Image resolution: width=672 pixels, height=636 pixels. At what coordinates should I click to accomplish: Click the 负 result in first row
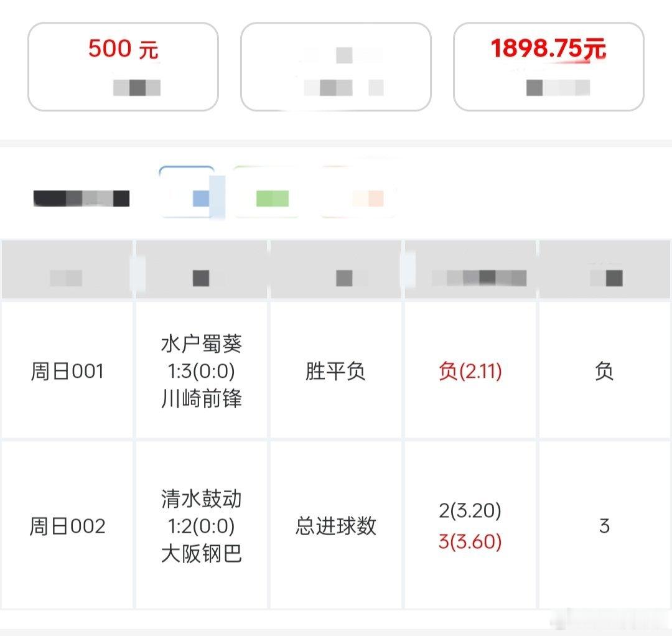click(x=604, y=371)
